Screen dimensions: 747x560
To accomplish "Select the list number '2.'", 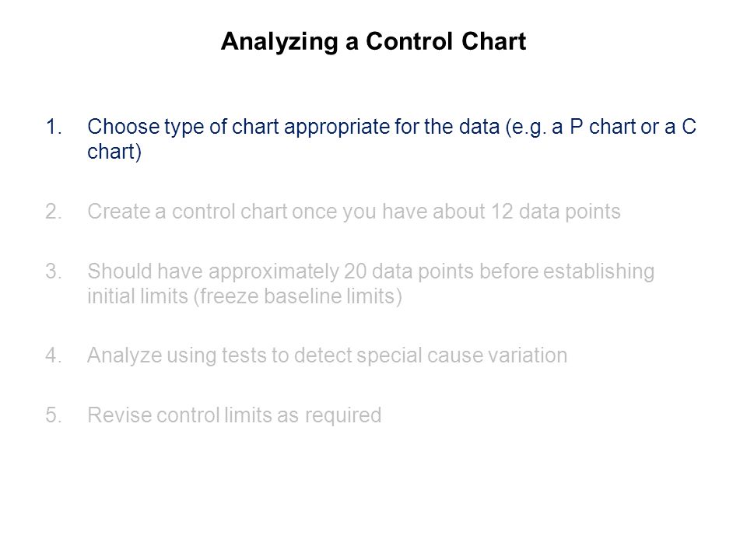I will (54, 212).
